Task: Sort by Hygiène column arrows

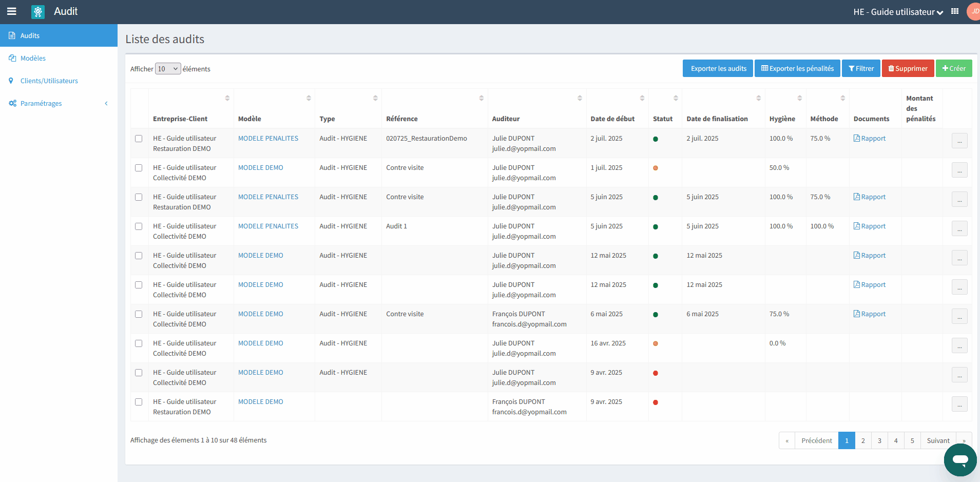Action: pyautogui.click(x=799, y=98)
